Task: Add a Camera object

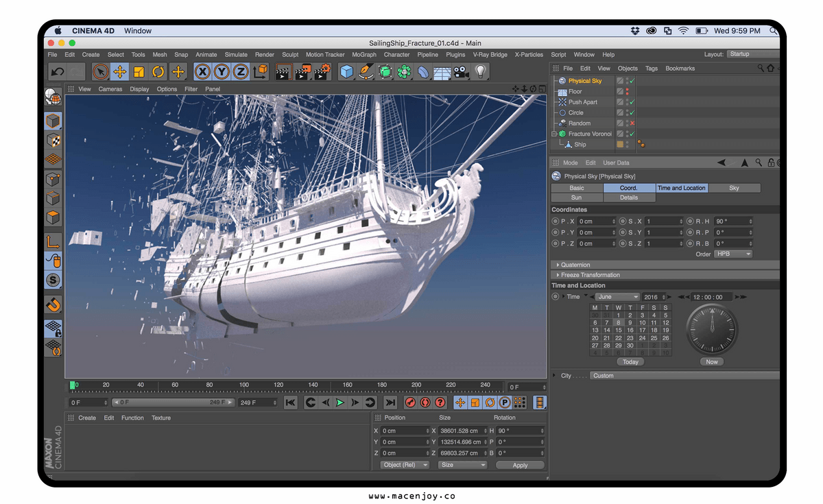Action: click(461, 71)
